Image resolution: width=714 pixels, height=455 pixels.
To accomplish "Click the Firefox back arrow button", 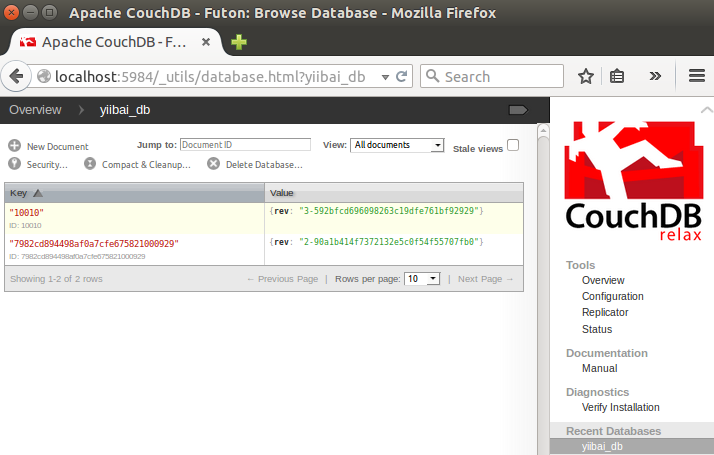I will tap(17, 77).
